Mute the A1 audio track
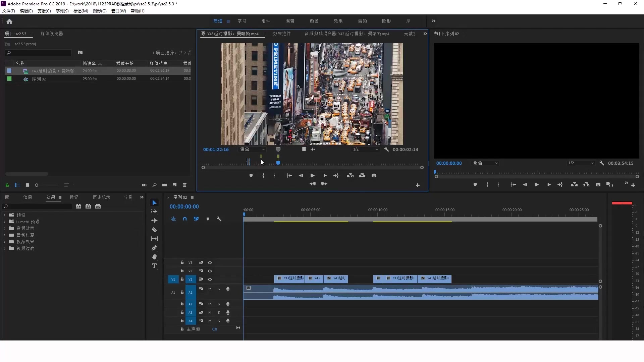 (x=210, y=289)
